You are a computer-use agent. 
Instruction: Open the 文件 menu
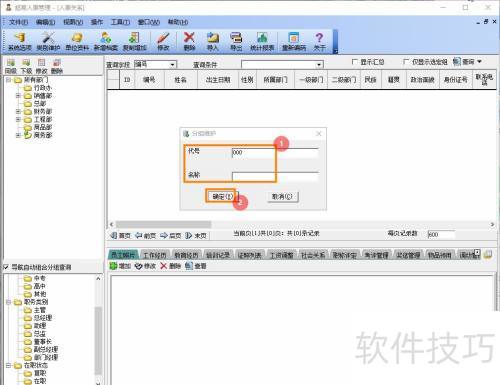pos(18,22)
